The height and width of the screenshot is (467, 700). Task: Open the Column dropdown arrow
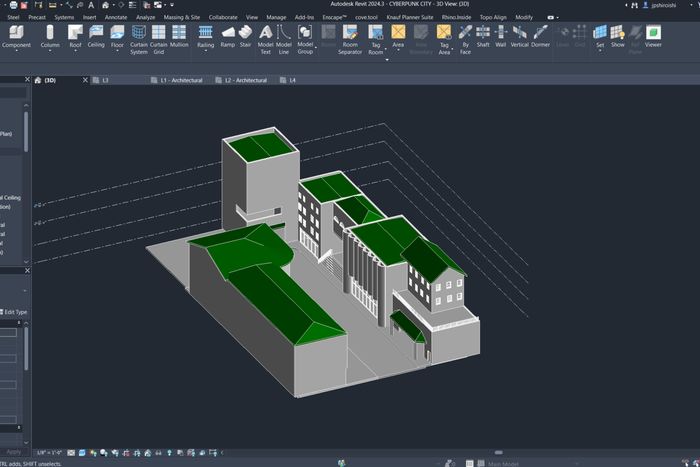pos(50,53)
